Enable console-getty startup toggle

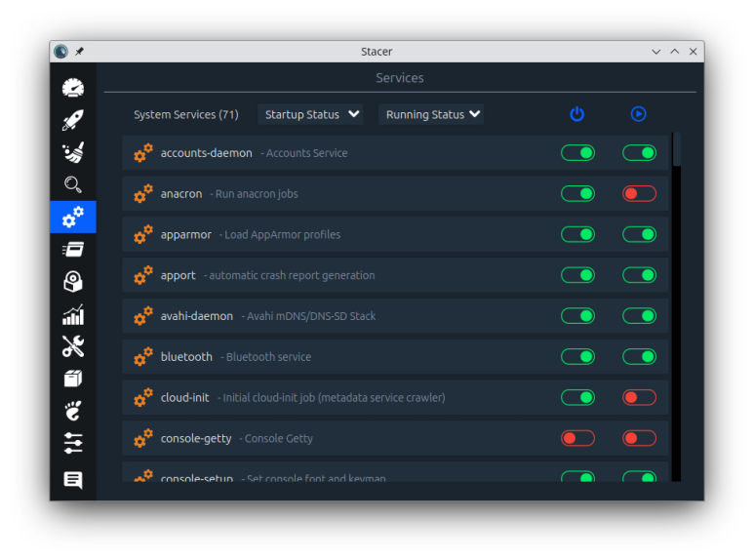click(x=577, y=438)
